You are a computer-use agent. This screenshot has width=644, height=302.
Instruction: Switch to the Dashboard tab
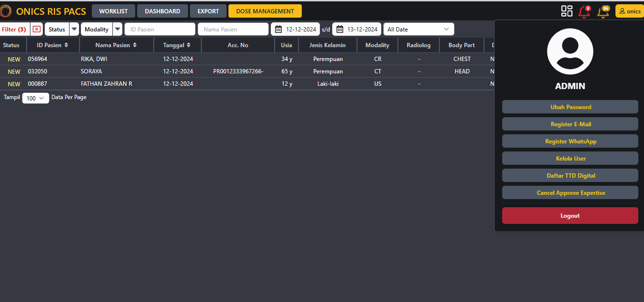coord(162,11)
